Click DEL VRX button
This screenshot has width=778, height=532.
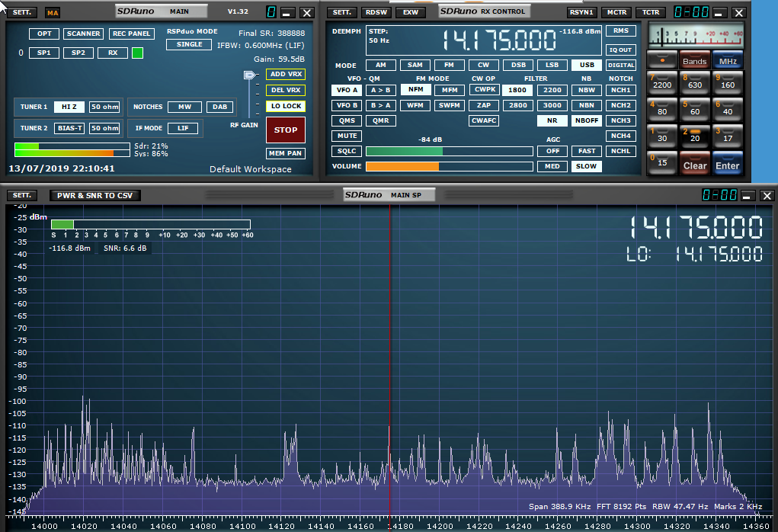[x=286, y=90]
